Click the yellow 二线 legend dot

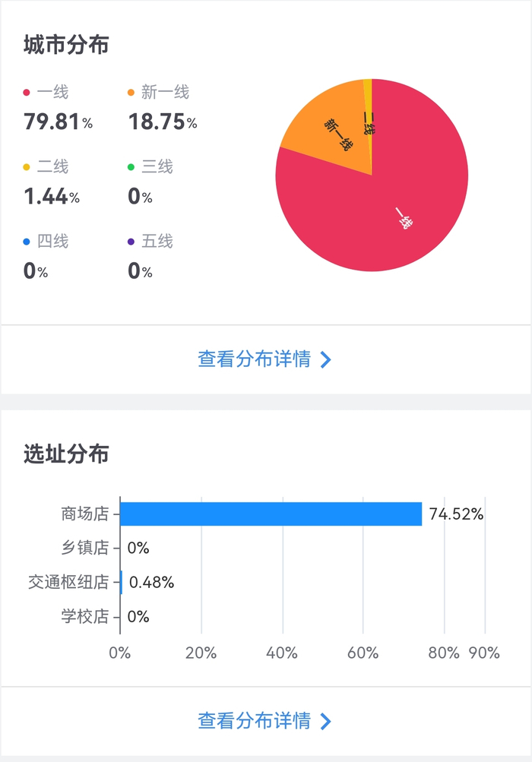pos(25,167)
